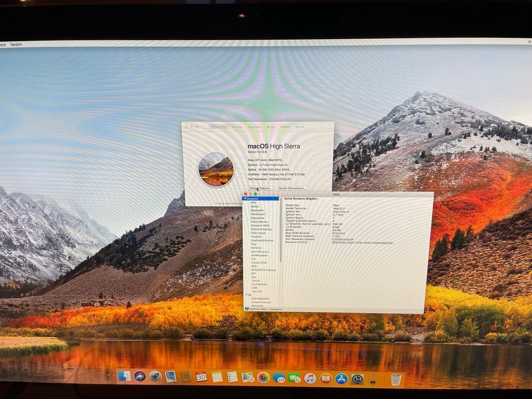Viewport: 532px width, 399px height.
Task: Select USB in the sidebar
Action: click(x=254, y=288)
